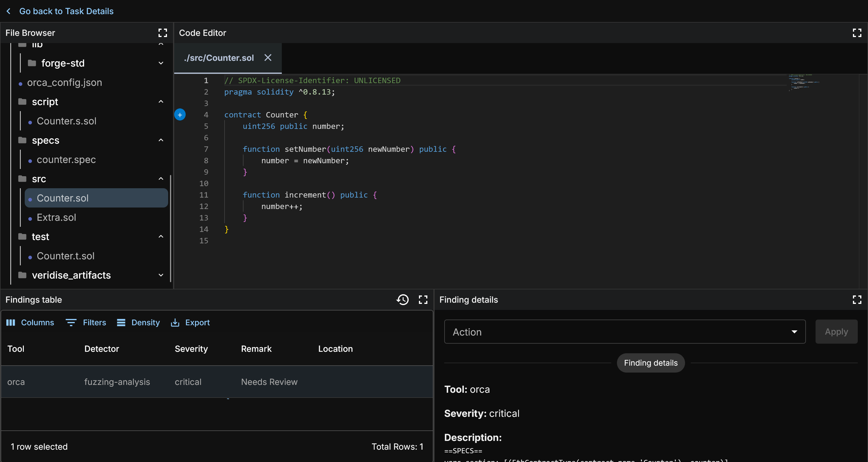The image size is (868, 462).
Task: Click the File Browser vertical scrollbar
Action: point(171,228)
